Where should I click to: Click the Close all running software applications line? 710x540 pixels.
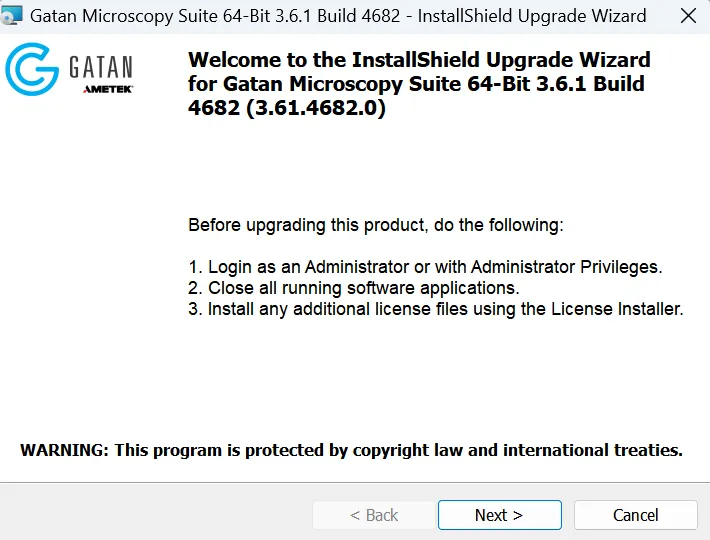tap(354, 288)
